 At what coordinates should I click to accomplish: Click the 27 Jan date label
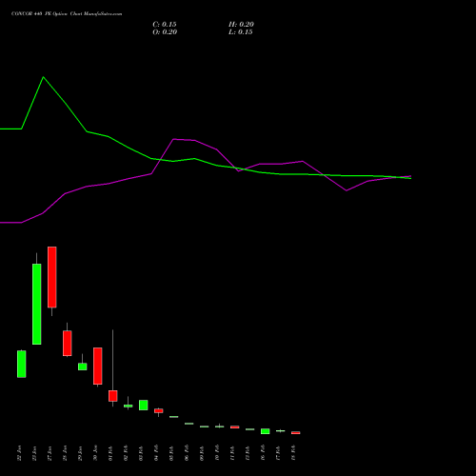click(50, 453)
